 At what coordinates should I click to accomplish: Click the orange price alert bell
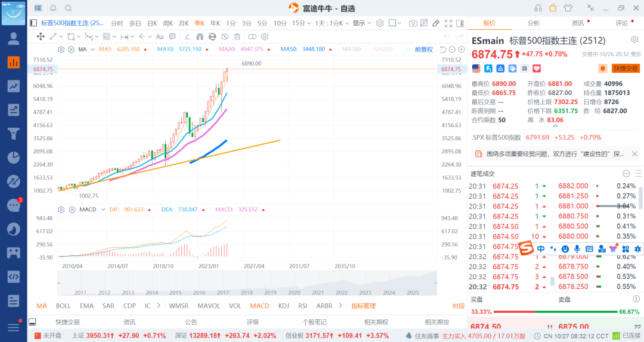click(602, 69)
